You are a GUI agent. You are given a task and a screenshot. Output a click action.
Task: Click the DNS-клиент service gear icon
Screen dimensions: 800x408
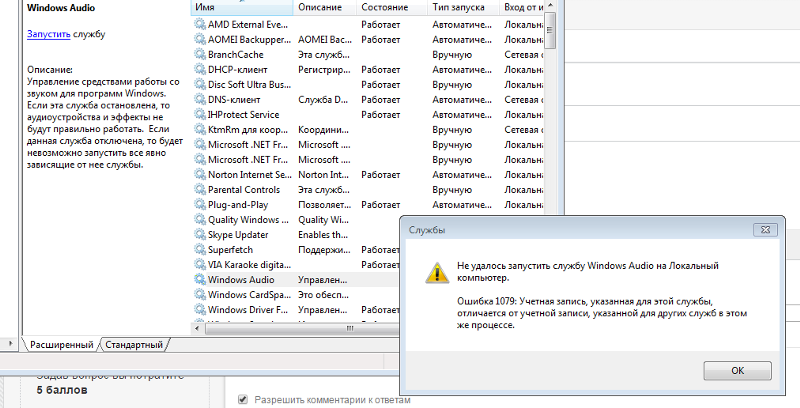[199, 99]
